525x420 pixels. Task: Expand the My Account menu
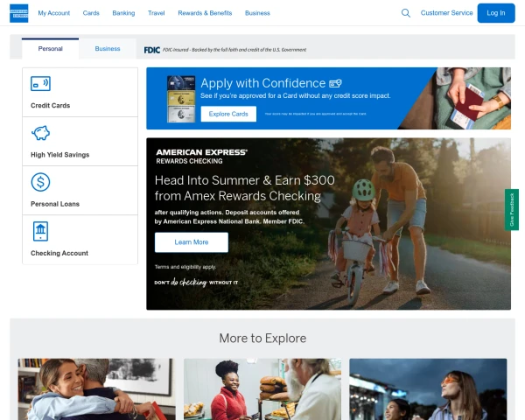(x=54, y=13)
